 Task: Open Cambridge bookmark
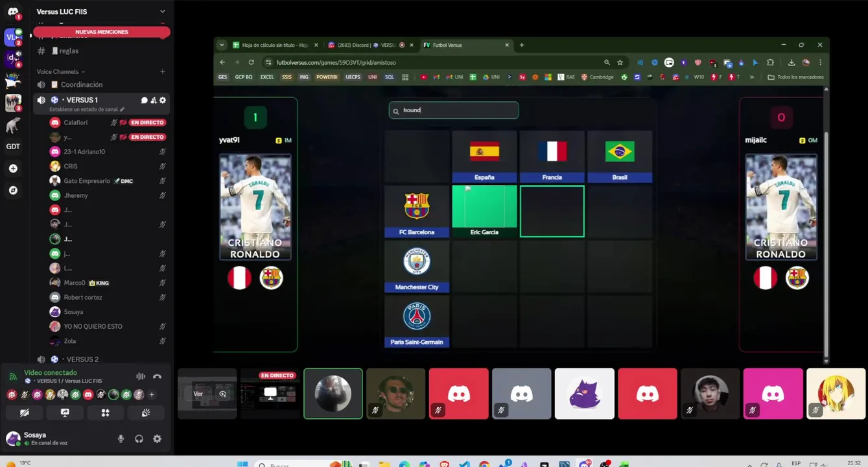(x=597, y=77)
